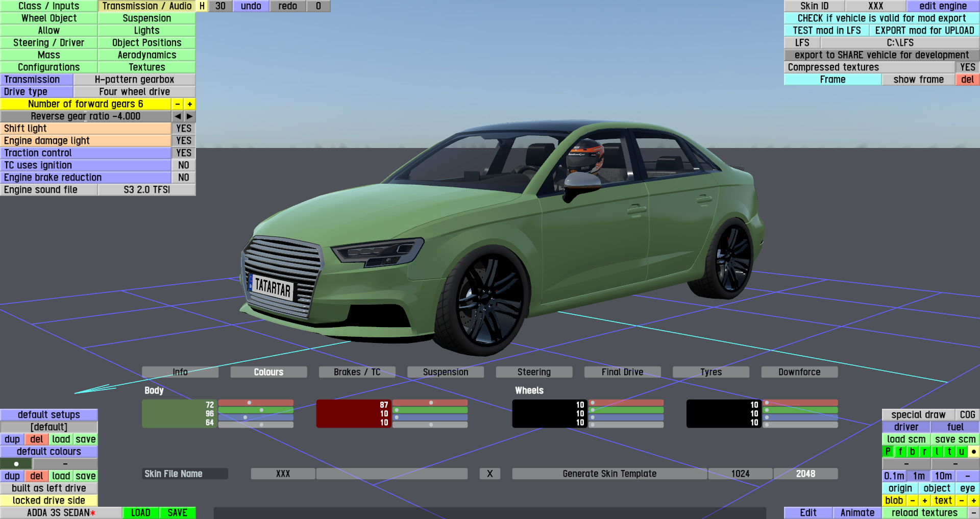
Task: Click the minus button beside reload textures
Action: (974, 513)
